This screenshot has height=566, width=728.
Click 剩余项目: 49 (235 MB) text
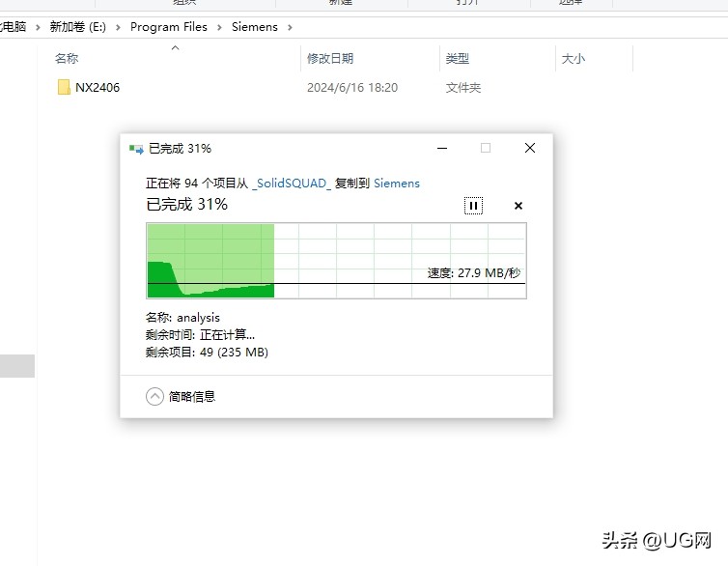207,352
